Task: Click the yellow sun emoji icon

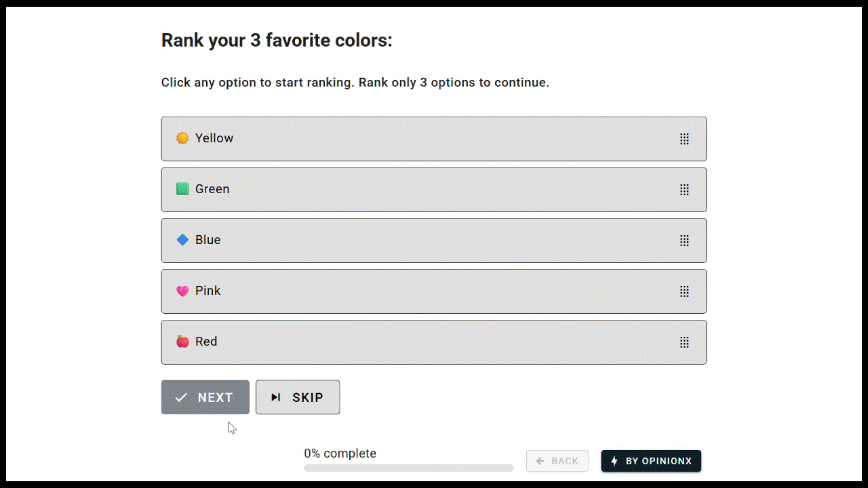Action: (x=182, y=138)
